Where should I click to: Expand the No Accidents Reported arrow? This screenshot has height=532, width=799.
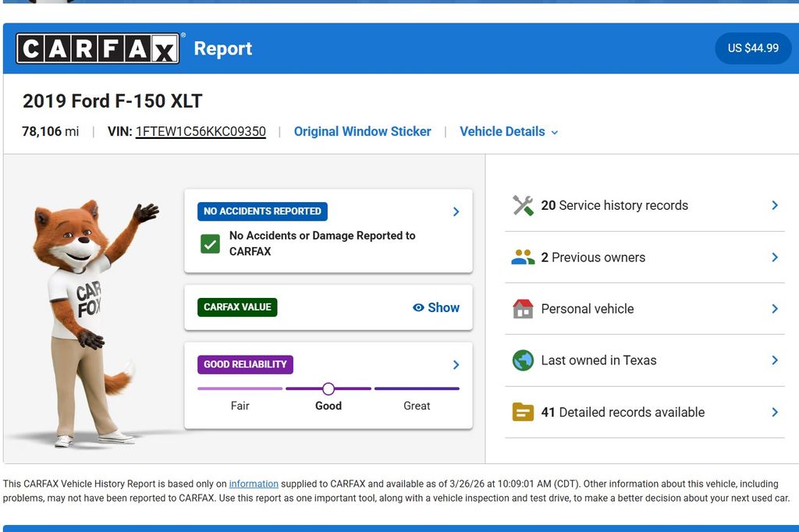pyautogui.click(x=456, y=211)
